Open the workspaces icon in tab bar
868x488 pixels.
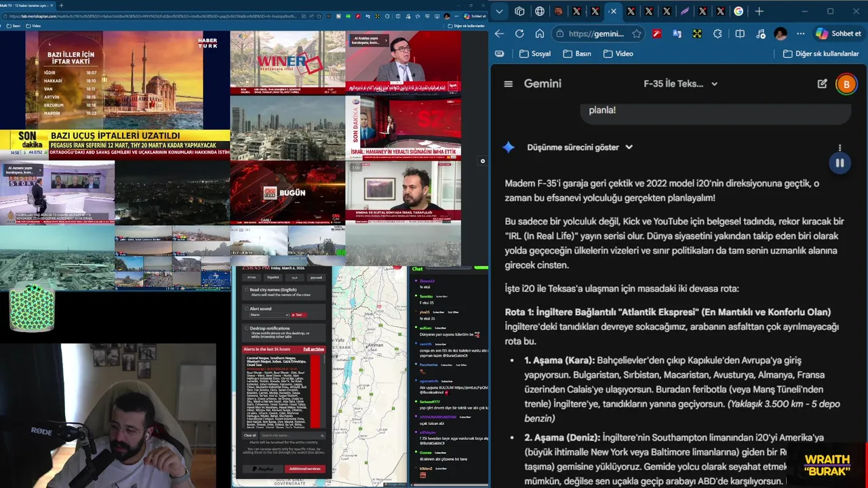pyautogui.click(x=519, y=11)
